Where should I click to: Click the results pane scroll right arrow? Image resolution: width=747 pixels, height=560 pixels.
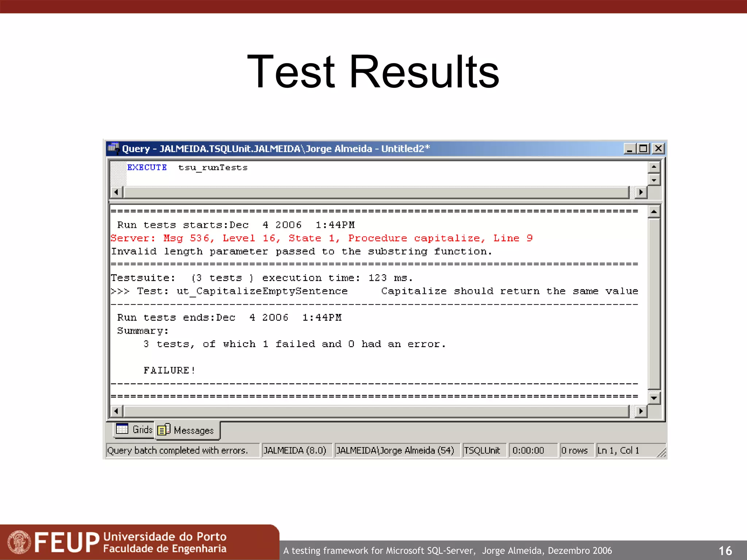[641, 411]
